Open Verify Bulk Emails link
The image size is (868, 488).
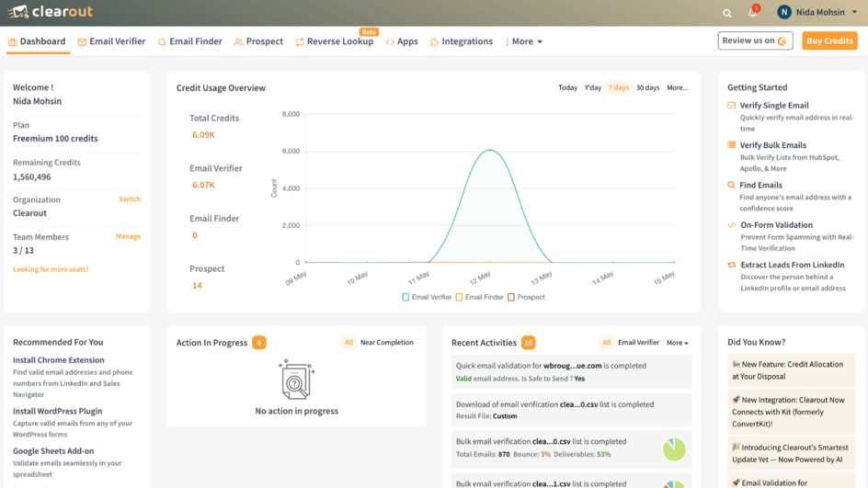772,145
